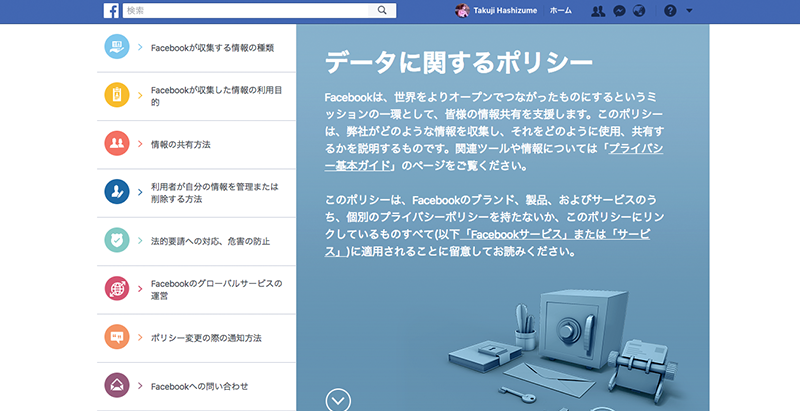Open 利用者が自分の情報を管理または削除する方法 section
The height and width of the screenshot is (411, 800).
[x=215, y=193]
